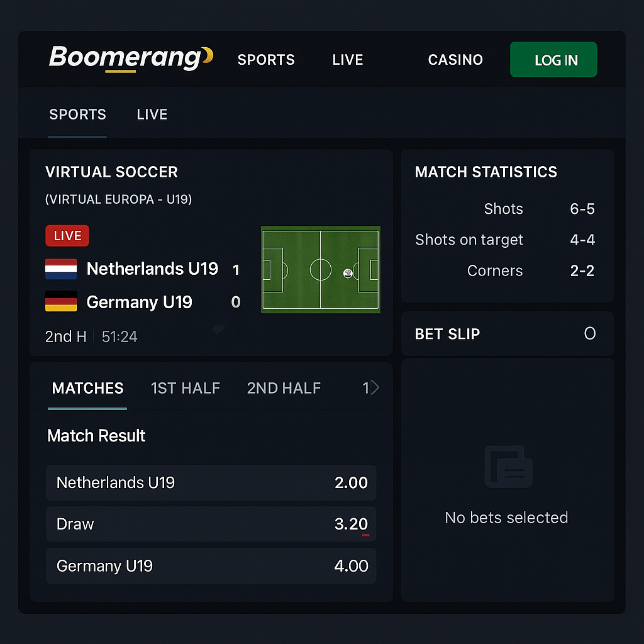
Task: Click the LOG IN button
Action: [x=553, y=60]
